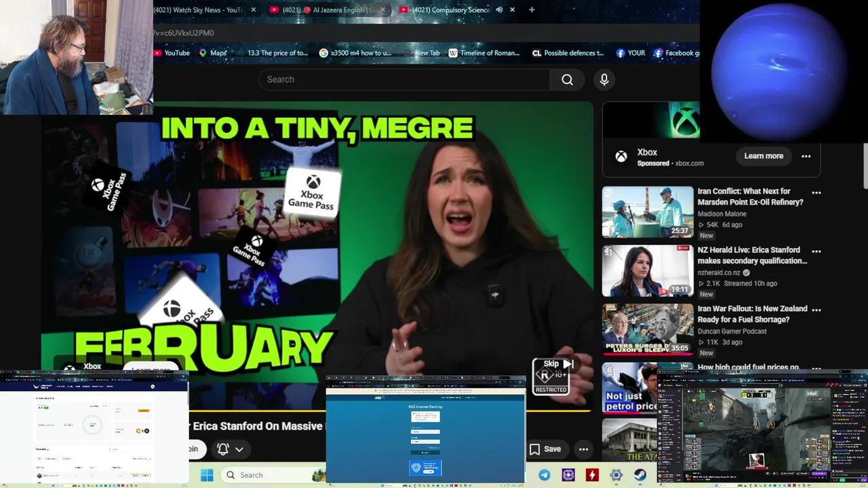Open the Facebook 'YOUR' bookmark
The width and height of the screenshot is (868, 488).
point(631,53)
